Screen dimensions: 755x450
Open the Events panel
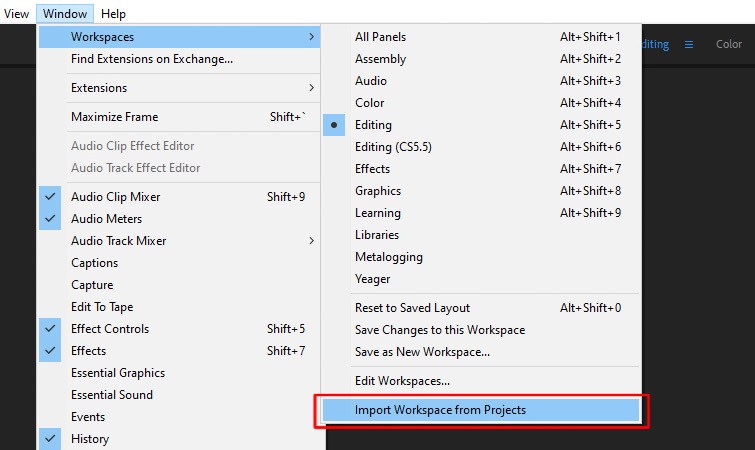pos(179,417)
